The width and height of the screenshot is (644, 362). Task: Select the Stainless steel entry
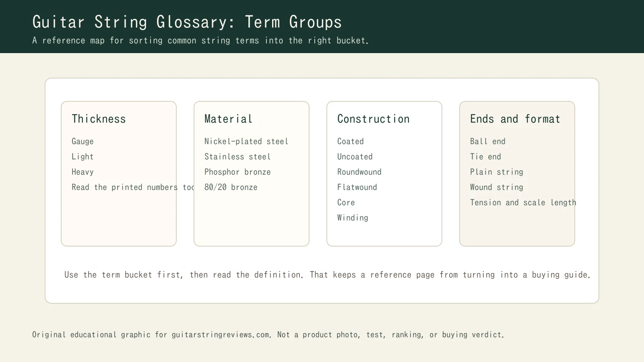point(237,156)
